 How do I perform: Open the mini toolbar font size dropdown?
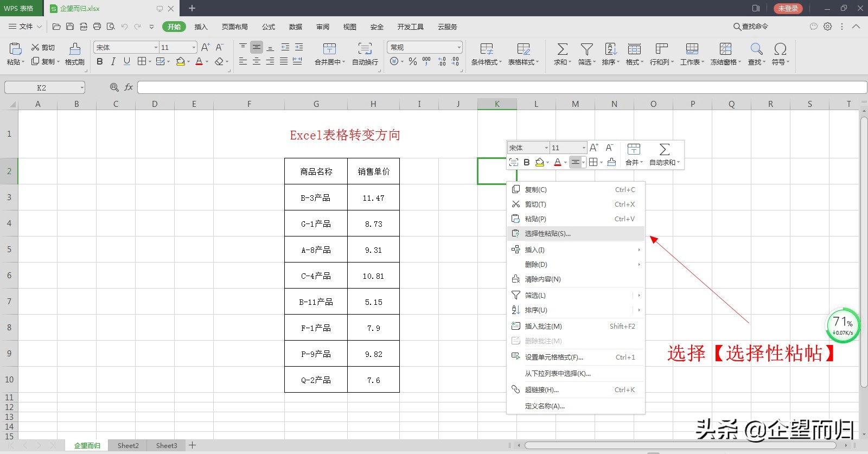tap(584, 148)
